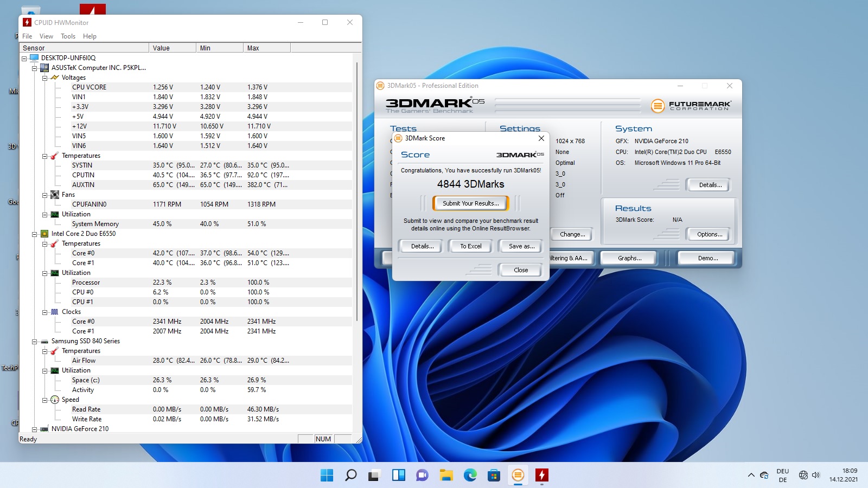The image size is (868, 488).
Task: Collapse the Voltages section
Action: 44,78
